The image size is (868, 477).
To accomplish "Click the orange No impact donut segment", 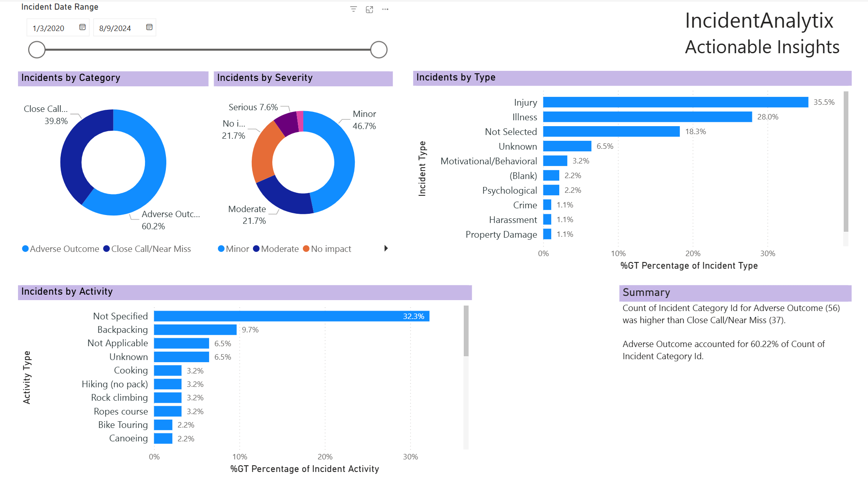I will [x=264, y=154].
